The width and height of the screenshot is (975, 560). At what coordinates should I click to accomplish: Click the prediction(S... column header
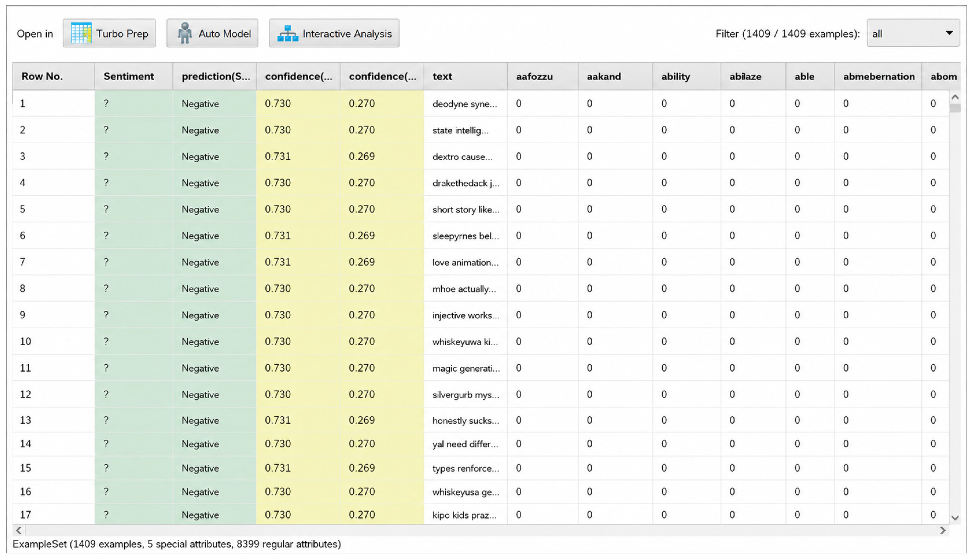pyautogui.click(x=215, y=77)
